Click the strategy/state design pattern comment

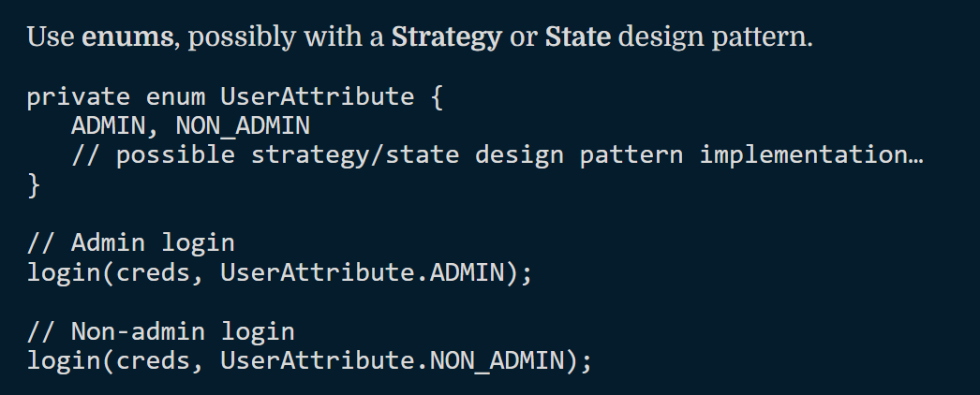point(497,155)
